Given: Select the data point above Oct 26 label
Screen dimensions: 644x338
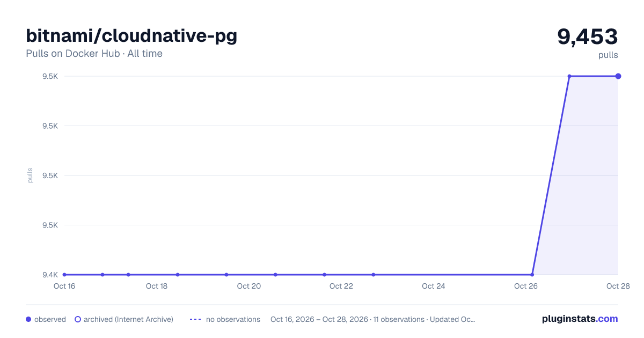Looking at the screenshot, I should click(x=532, y=275).
